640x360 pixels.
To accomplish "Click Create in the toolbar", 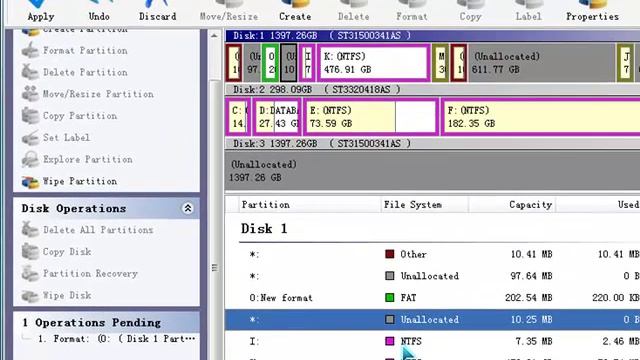I will pos(295,11).
